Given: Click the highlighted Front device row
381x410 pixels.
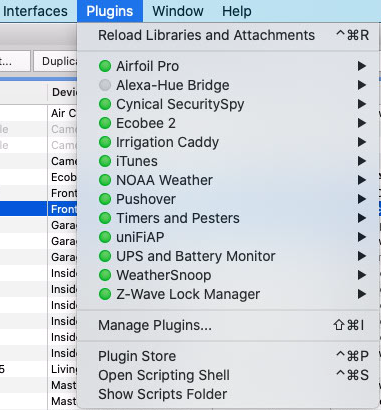Looking at the screenshot, I should 38,209.
